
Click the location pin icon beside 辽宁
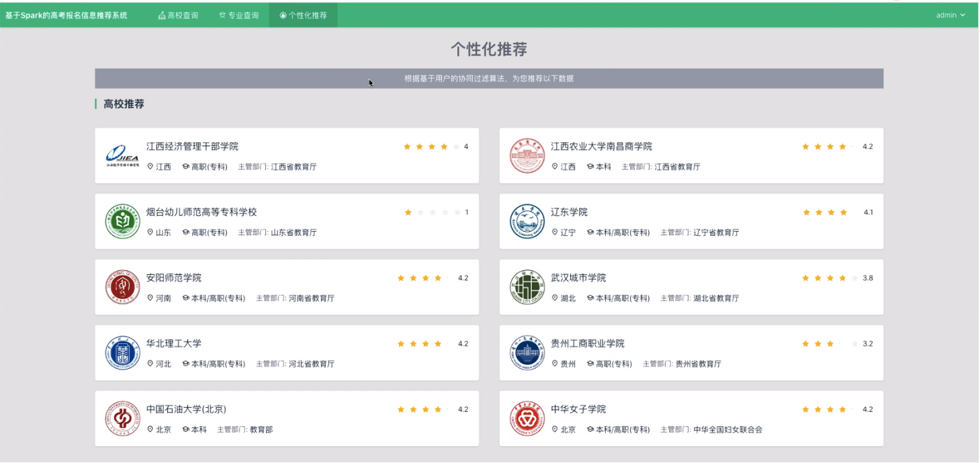point(555,233)
